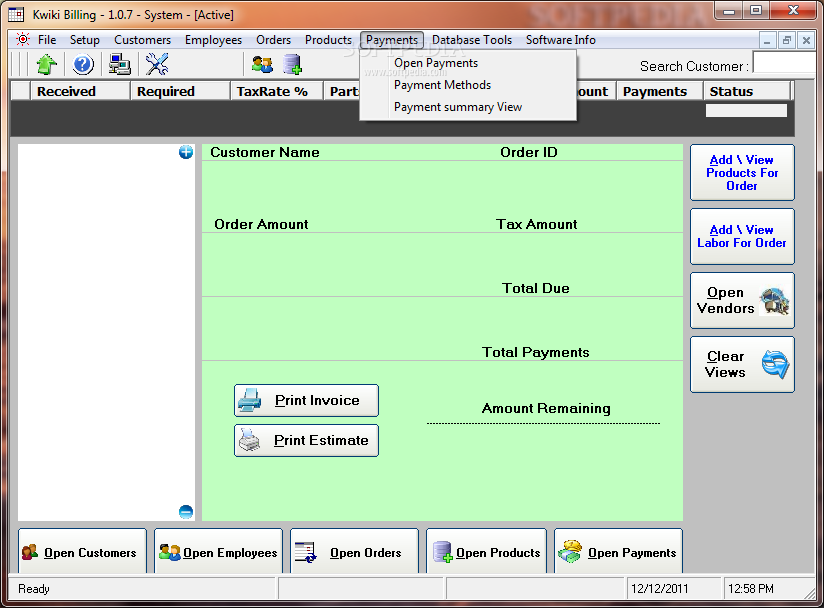Click into the Search Customer field
The height and width of the screenshot is (608, 824).
tap(785, 63)
